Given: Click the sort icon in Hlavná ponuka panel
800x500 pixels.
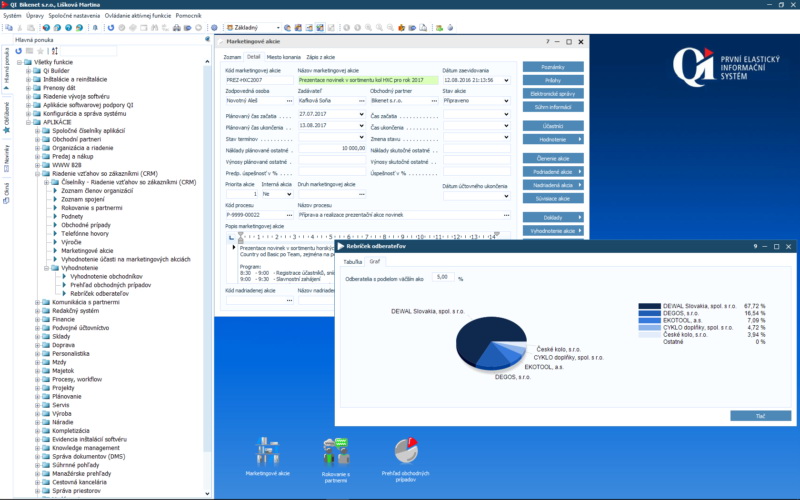Looking at the screenshot, I should point(55,51).
